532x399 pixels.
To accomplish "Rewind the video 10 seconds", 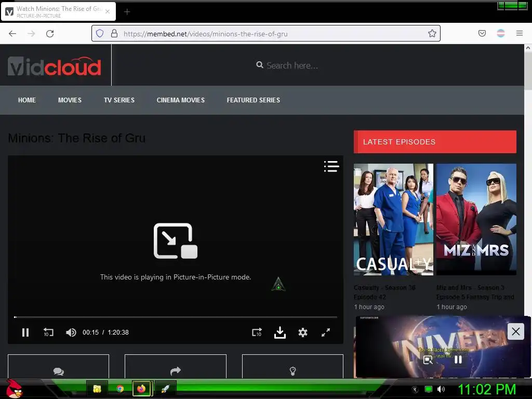I will (48, 332).
